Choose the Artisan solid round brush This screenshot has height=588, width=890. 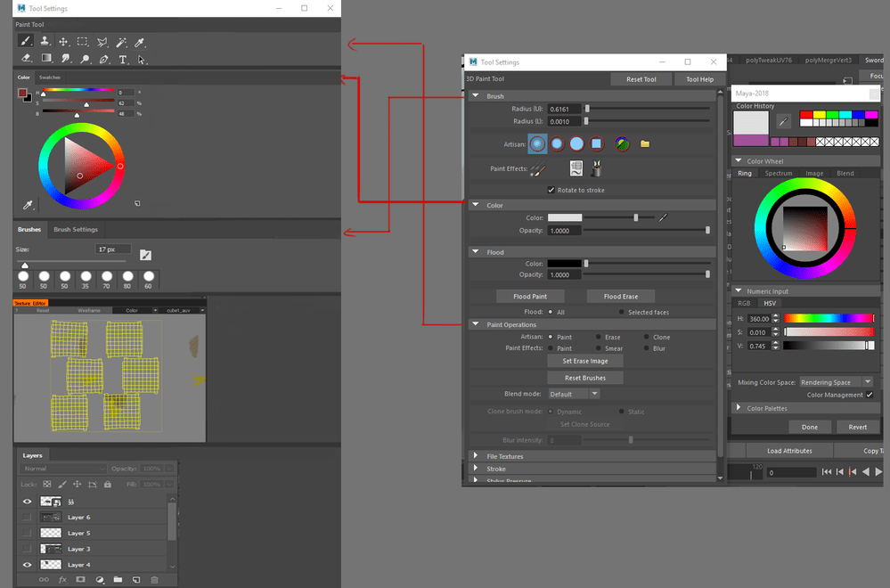click(x=576, y=144)
